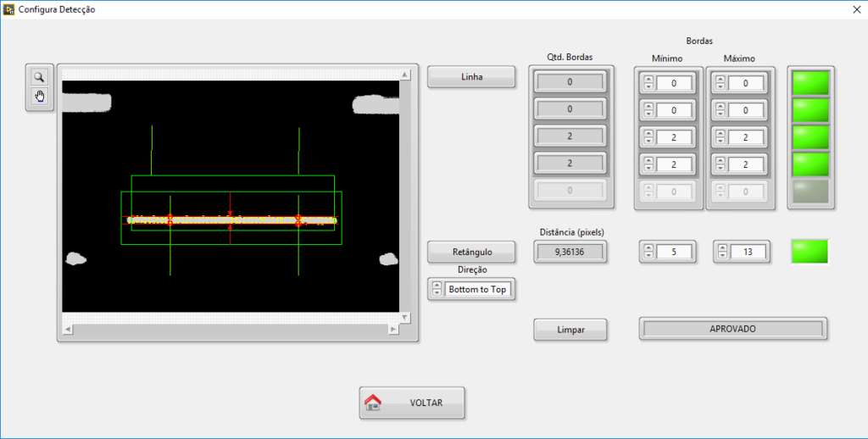Increment the fourth-row Mínimo stepper
Screen dimensions: 868x439
tap(648, 160)
